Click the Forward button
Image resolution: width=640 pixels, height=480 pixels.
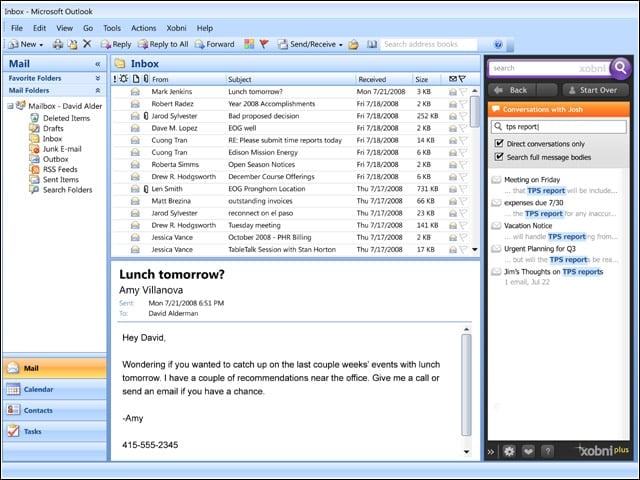pos(215,44)
